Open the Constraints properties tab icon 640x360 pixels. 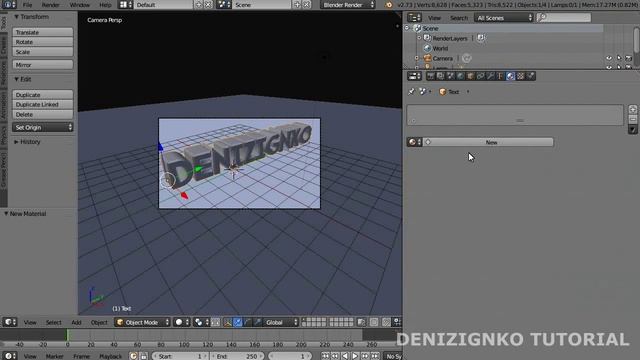480,76
